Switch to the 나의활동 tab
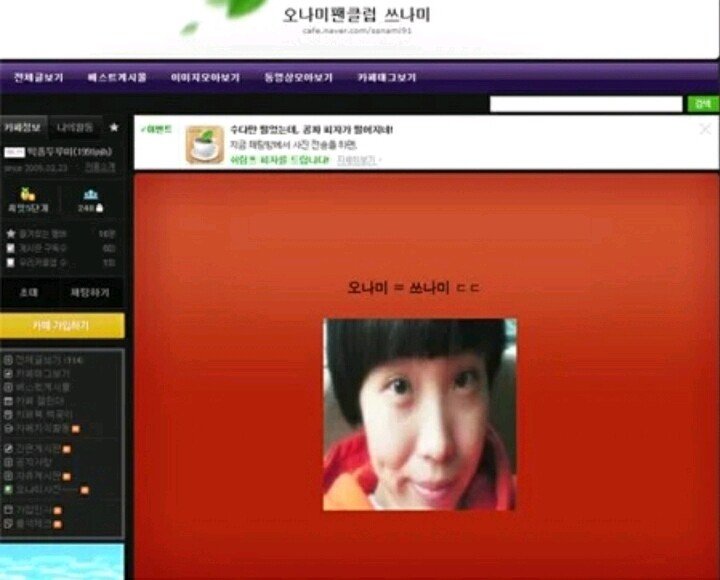The height and width of the screenshot is (580, 720). [75, 127]
